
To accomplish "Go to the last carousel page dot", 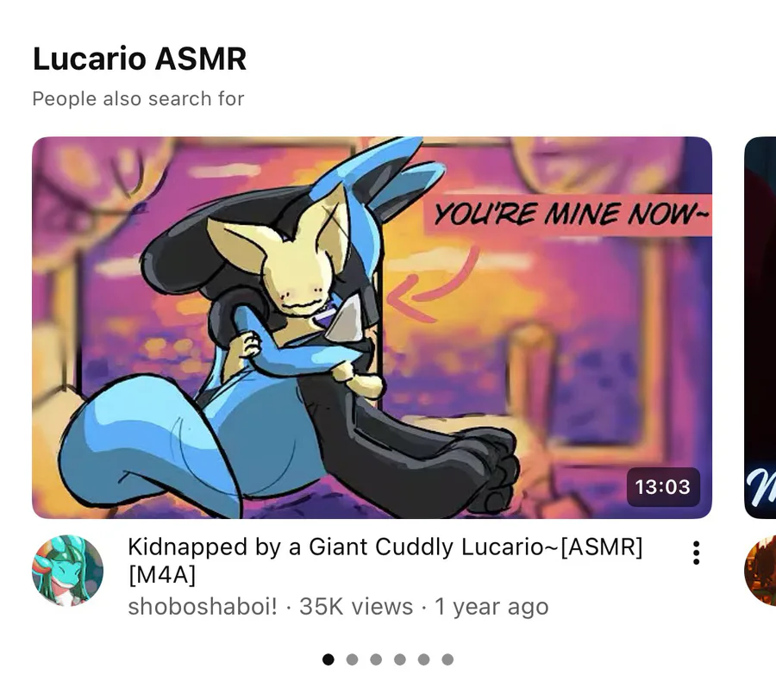I will (x=447, y=659).
